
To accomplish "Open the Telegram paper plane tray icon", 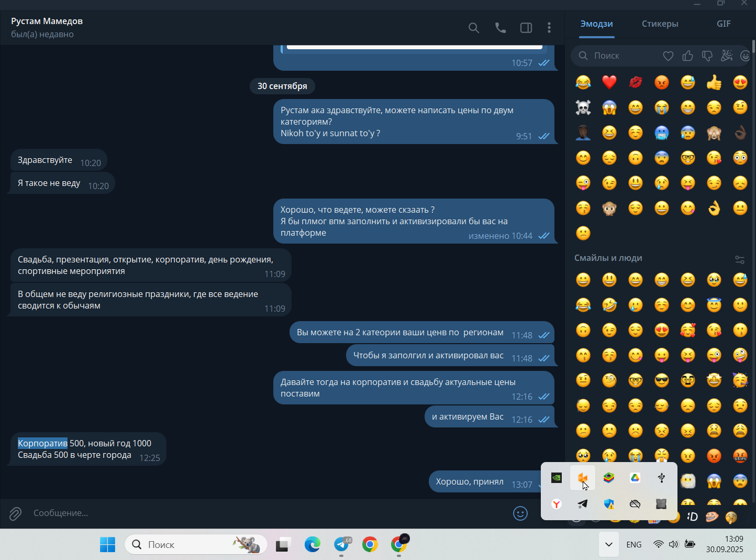I will pyautogui.click(x=583, y=504).
